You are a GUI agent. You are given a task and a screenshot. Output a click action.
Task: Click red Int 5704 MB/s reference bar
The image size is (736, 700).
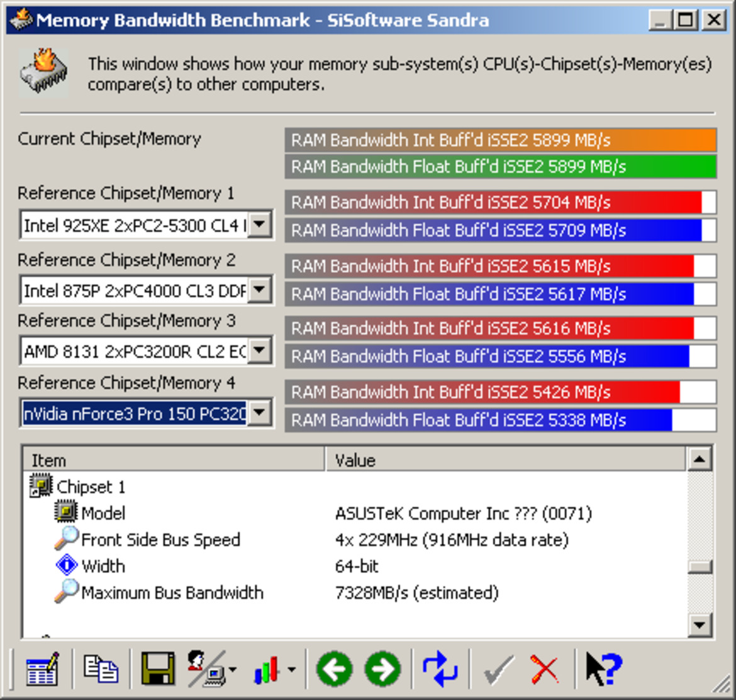pyautogui.click(x=500, y=203)
